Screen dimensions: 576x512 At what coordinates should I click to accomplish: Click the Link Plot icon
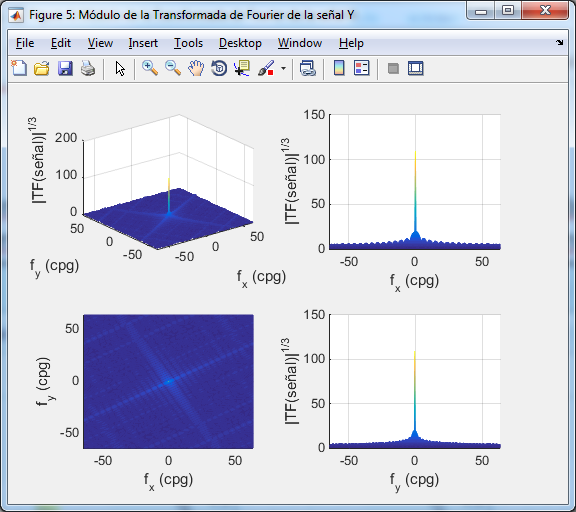click(307, 68)
